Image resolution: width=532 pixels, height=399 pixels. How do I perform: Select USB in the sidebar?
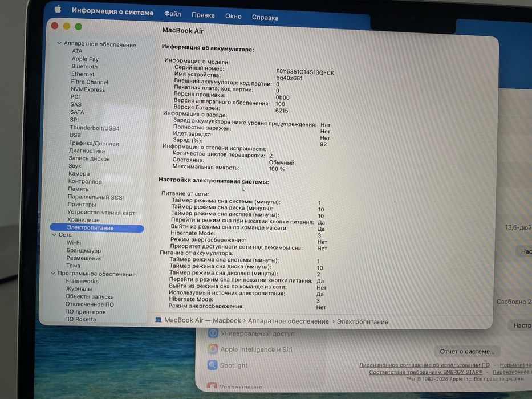(x=75, y=135)
